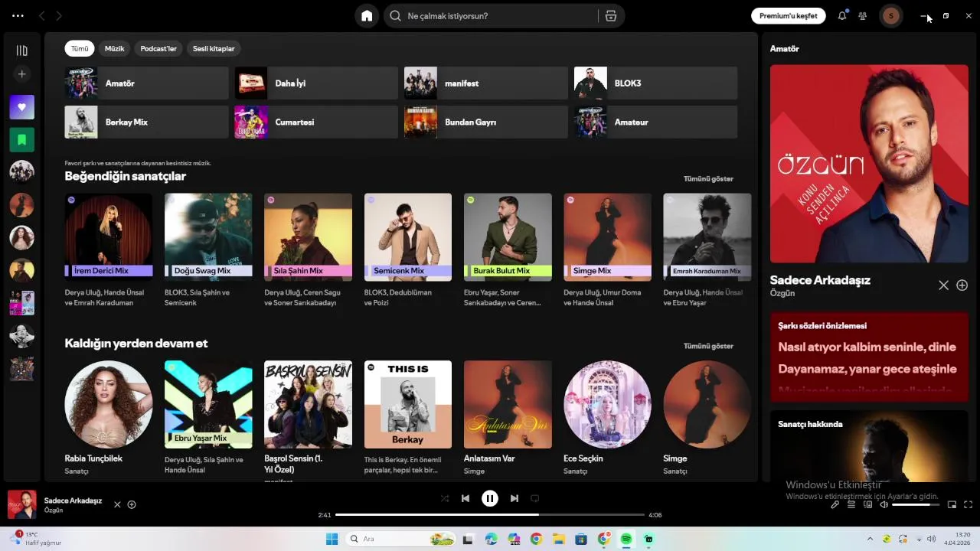
Task: Select the Tümü filter chip
Action: click(80, 48)
